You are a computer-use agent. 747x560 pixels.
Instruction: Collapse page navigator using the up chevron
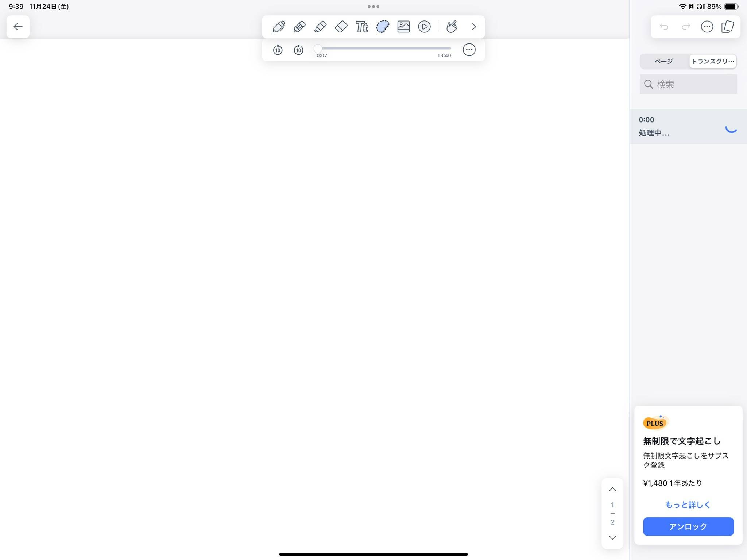pyautogui.click(x=612, y=489)
